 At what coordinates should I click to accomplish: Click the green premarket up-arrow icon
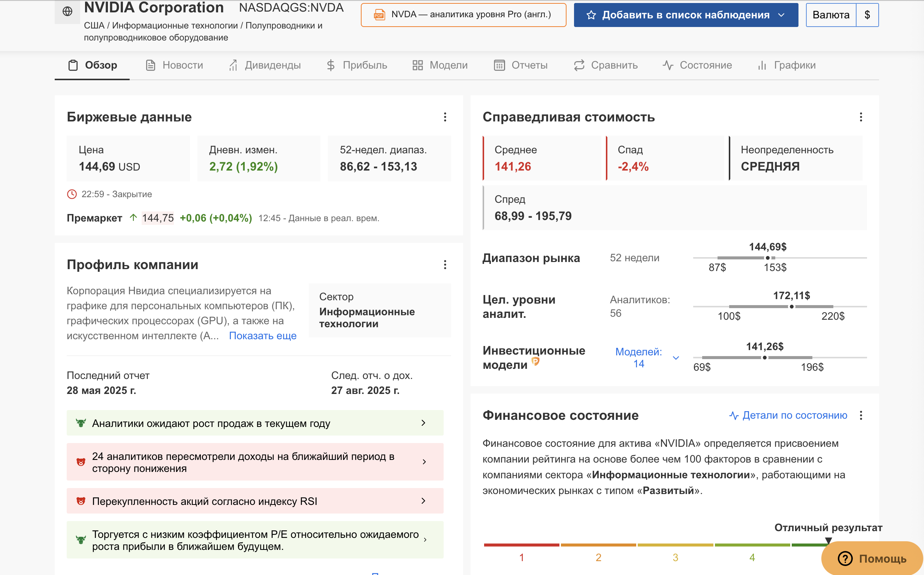click(x=133, y=217)
